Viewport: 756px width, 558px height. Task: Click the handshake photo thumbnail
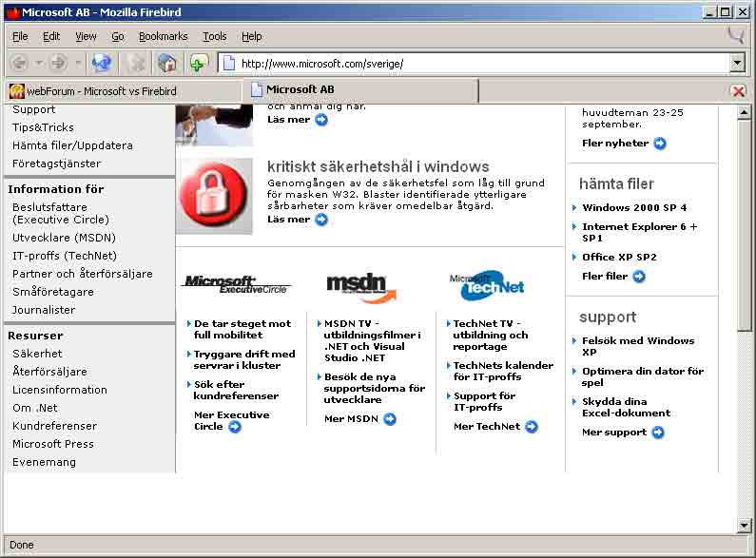pyautogui.click(x=214, y=125)
